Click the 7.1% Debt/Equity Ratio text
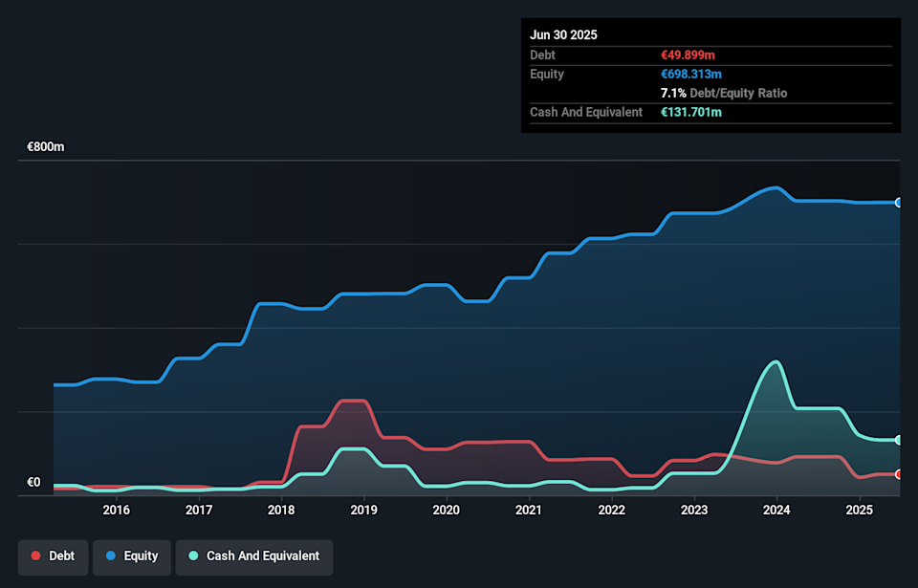Image resolution: width=918 pixels, height=588 pixels. click(724, 94)
